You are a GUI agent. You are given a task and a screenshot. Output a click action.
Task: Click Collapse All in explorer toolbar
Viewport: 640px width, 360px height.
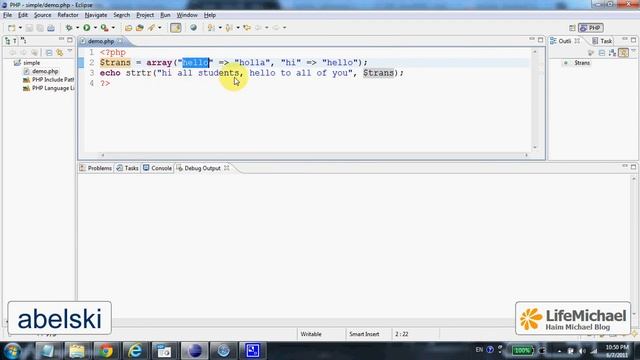coord(49,53)
